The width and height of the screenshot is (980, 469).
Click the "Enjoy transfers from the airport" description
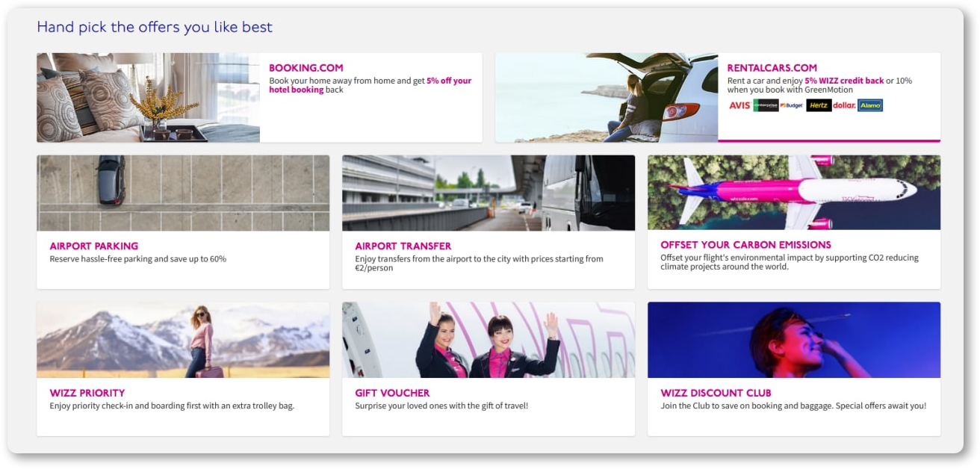(480, 264)
